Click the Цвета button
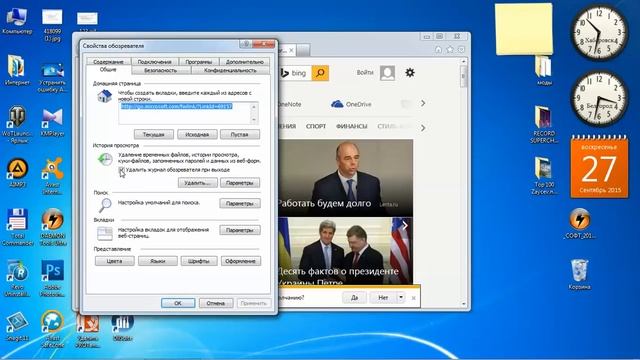The width and height of the screenshot is (640, 360). tap(115, 261)
